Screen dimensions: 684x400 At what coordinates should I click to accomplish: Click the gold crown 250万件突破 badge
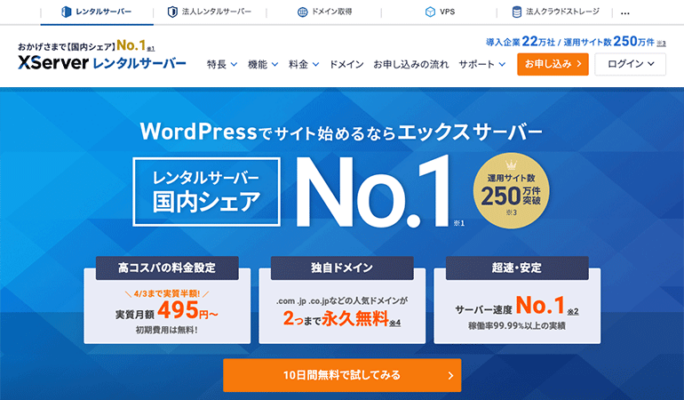[511, 191]
